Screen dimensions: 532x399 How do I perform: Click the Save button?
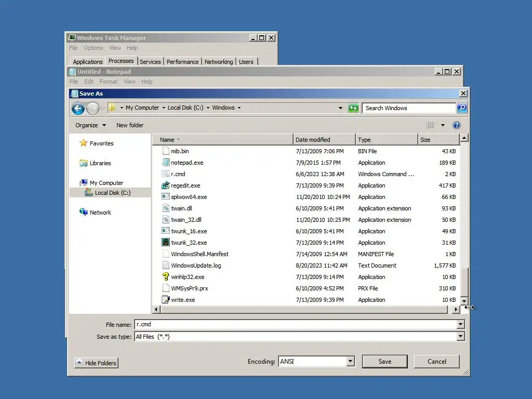coord(385,362)
